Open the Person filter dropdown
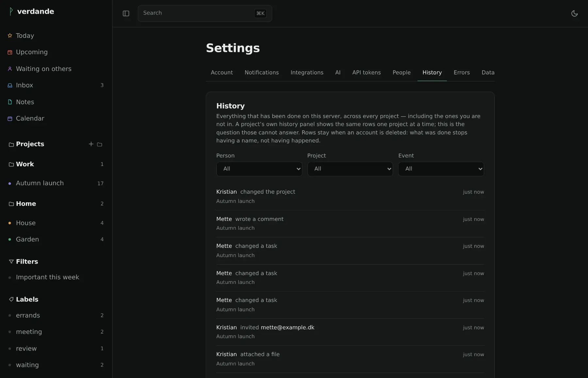Screen dimensions: 588x378 (x=259, y=169)
